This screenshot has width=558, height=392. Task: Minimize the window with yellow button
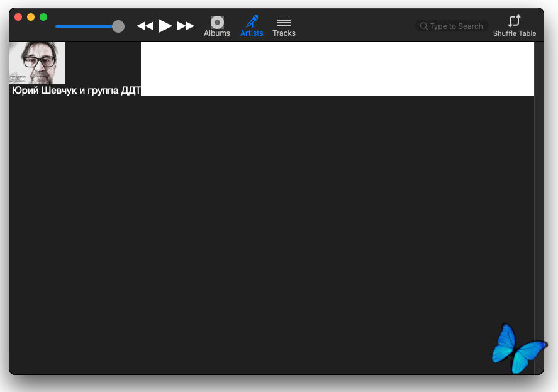pyautogui.click(x=31, y=17)
